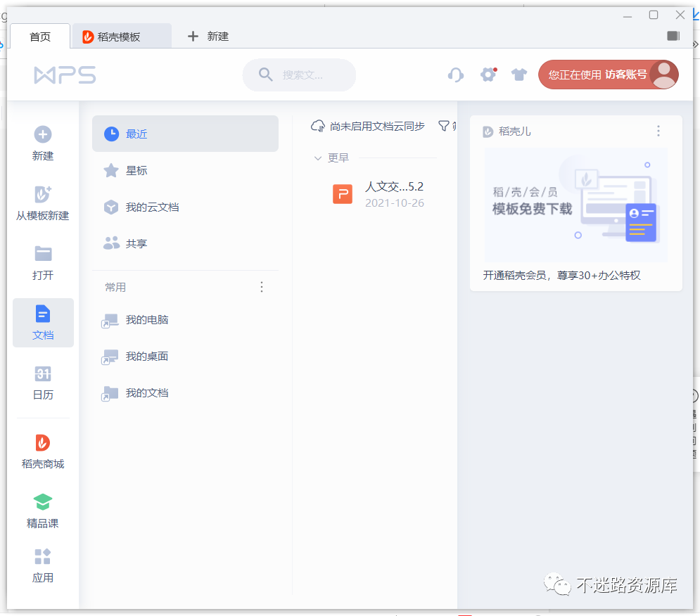Open the 稻壳儿 card more options menu
The height and width of the screenshot is (616, 700).
point(658,131)
